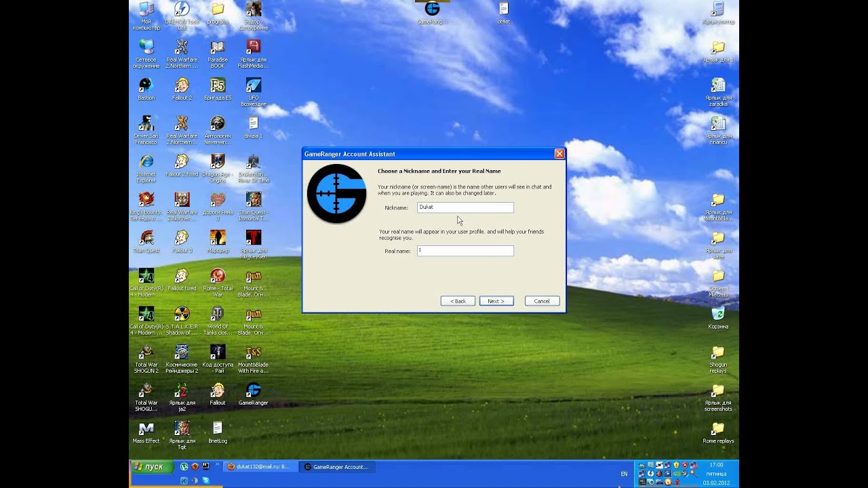Open the EN language indicator
868x488 pixels.
coord(624,474)
